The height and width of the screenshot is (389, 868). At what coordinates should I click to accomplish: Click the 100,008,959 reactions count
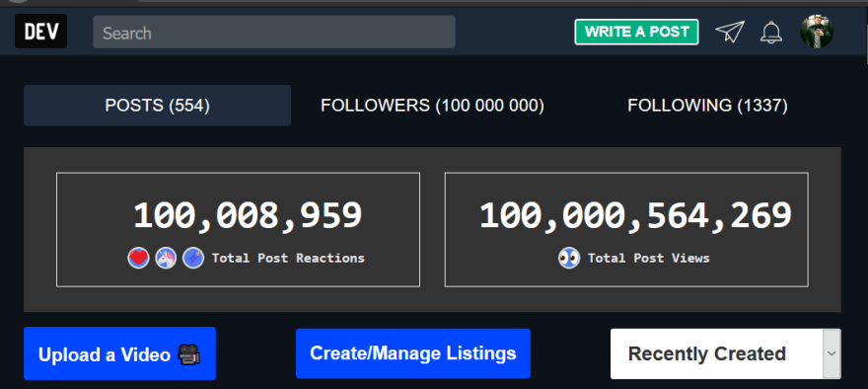[248, 215]
